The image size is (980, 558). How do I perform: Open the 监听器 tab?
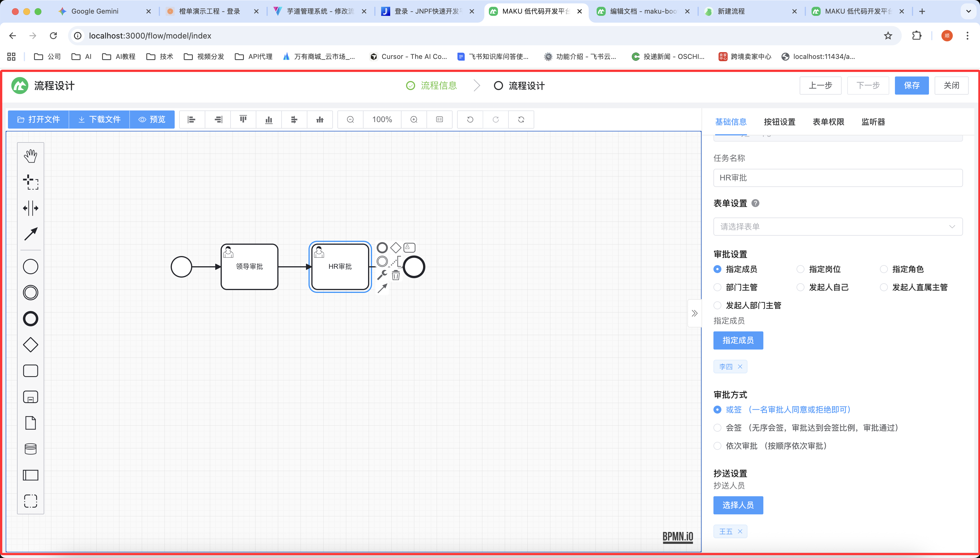[x=873, y=122]
